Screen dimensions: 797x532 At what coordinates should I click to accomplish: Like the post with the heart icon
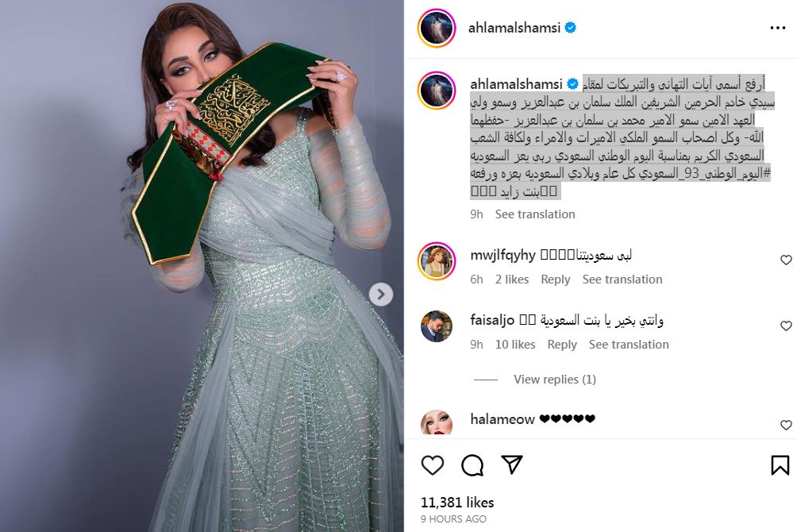[433, 465]
